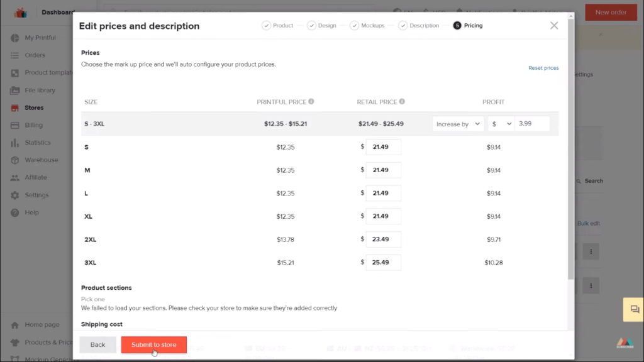Image resolution: width=644 pixels, height=362 pixels.
Task: Click the Back button
Action: click(97, 345)
